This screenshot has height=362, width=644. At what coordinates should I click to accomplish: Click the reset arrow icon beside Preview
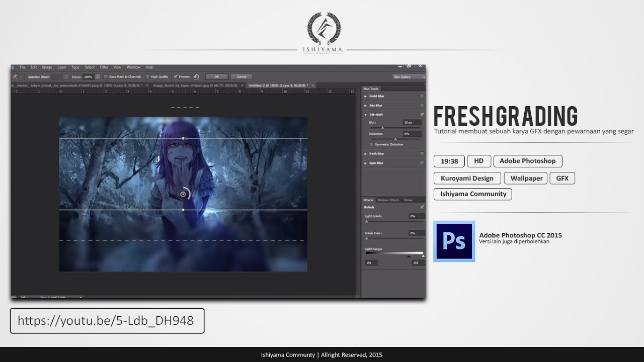196,76
